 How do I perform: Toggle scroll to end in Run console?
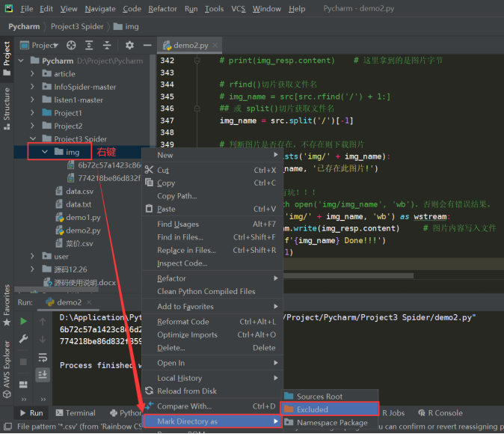[43, 374]
